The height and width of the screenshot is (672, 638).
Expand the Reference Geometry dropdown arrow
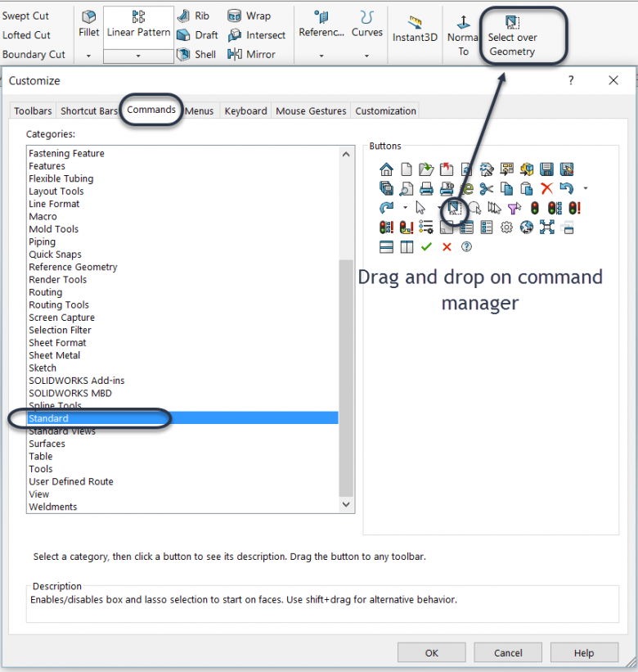[321, 56]
